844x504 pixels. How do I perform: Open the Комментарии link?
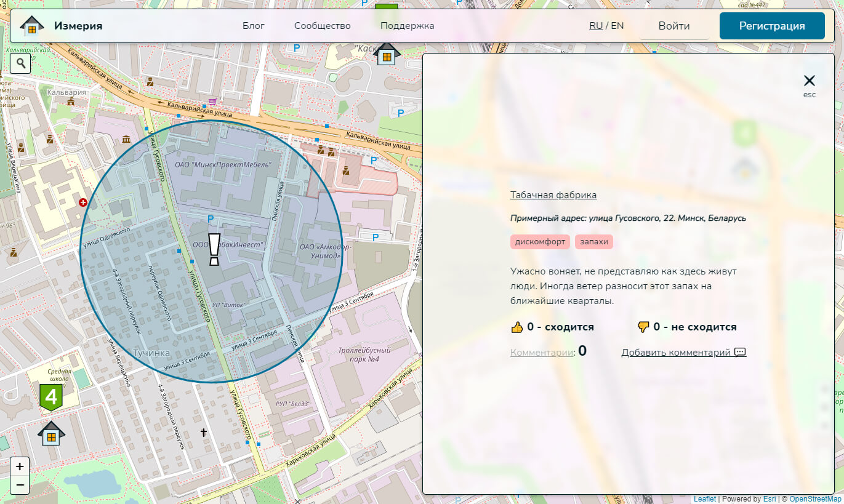(542, 353)
